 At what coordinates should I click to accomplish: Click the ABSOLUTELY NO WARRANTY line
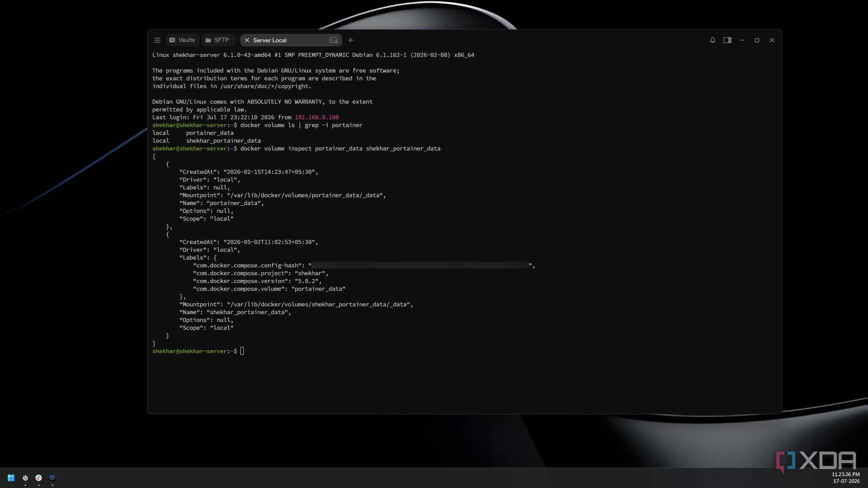click(x=262, y=102)
